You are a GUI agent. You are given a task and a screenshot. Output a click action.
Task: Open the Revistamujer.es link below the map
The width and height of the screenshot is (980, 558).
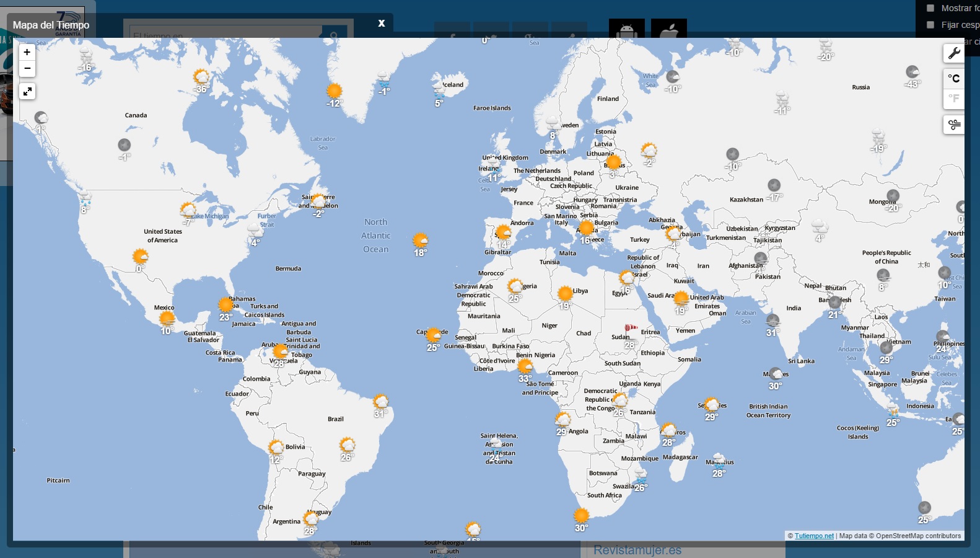pos(637,550)
